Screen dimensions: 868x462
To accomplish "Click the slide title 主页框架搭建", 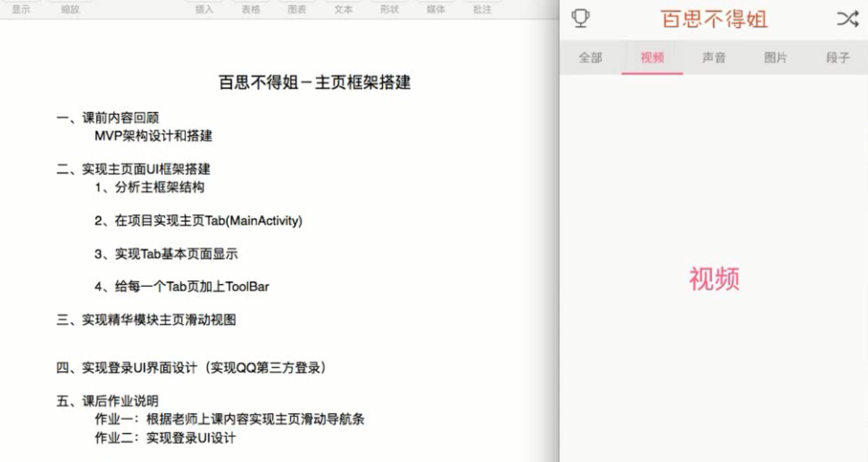I will (x=315, y=82).
